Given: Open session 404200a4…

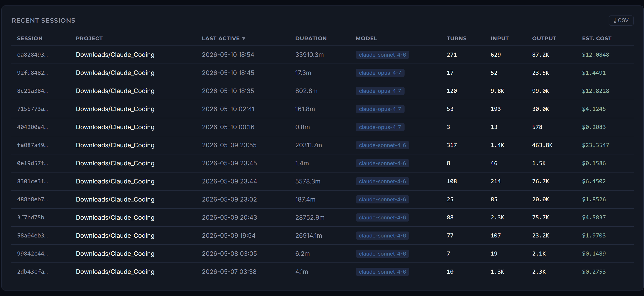Looking at the screenshot, I should [32, 127].
